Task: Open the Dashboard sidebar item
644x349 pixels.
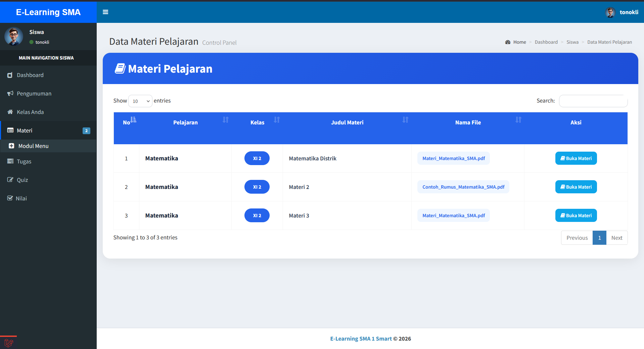Action: coord(48,75)
